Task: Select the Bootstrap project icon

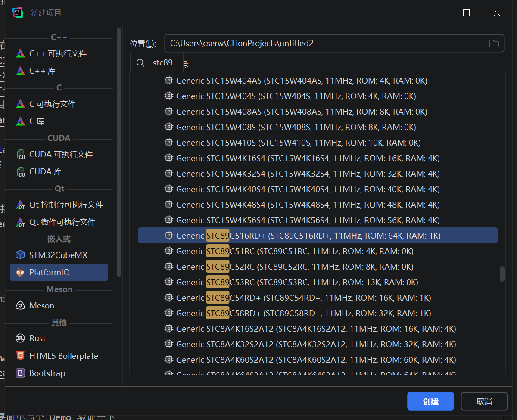Action: (20, 373)
